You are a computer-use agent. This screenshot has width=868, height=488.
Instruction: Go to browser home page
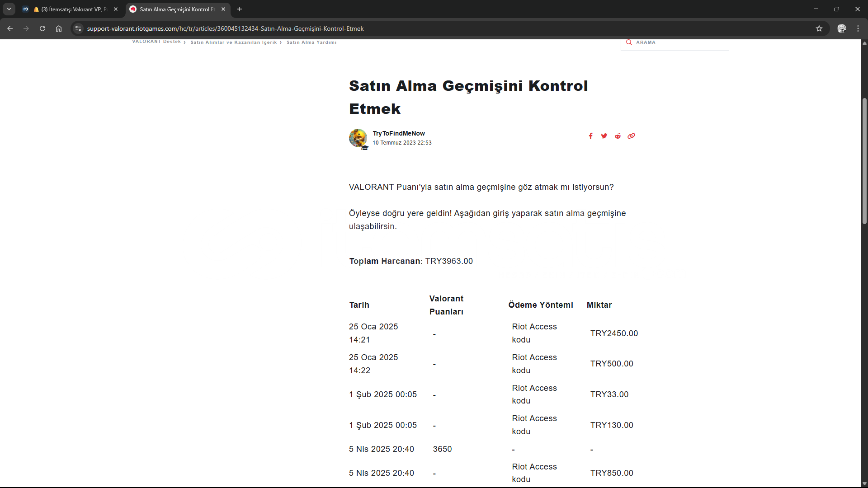59,28
